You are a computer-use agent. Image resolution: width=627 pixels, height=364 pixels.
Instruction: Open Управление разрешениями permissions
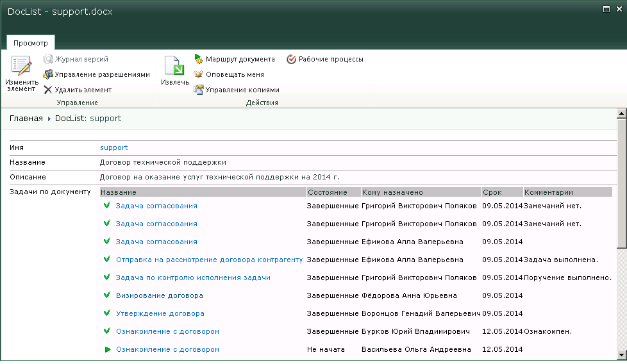coord(96,74)
